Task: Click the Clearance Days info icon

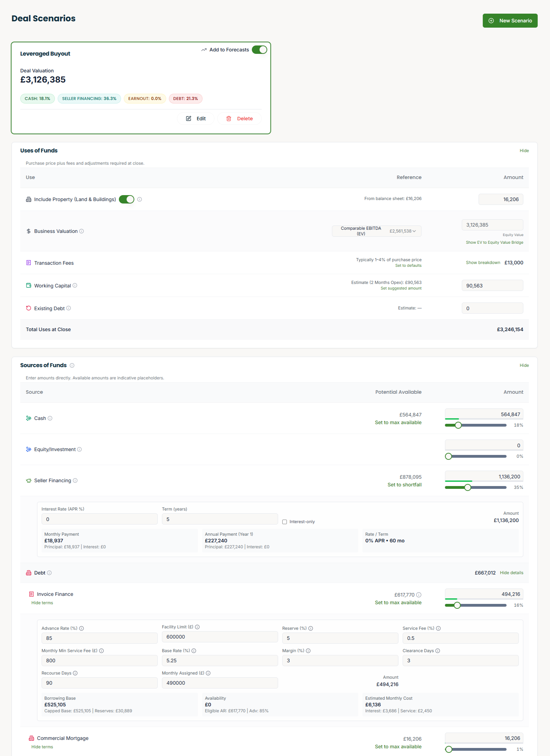Action: click(x=438, y=651)
